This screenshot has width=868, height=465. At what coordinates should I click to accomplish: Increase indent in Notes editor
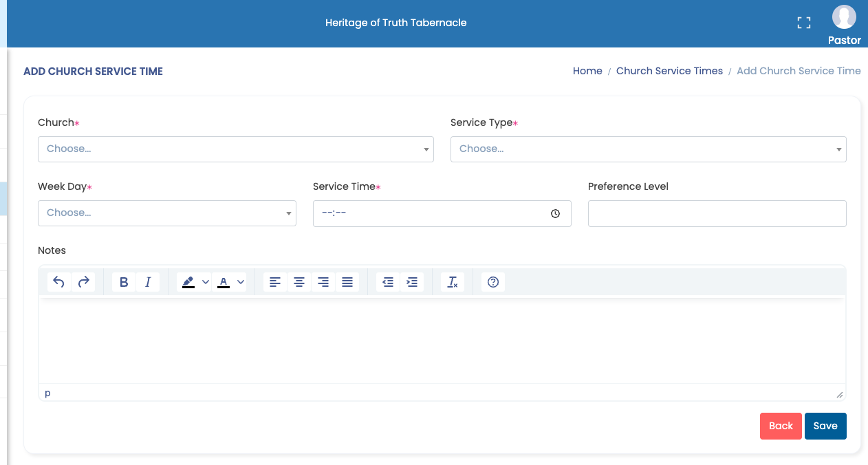[412, 282]
